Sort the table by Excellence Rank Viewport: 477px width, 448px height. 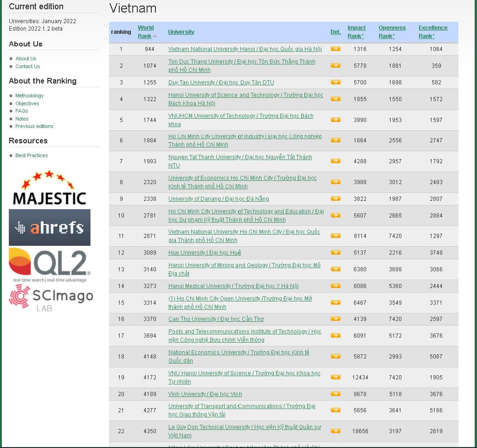(x=432, y=32)
